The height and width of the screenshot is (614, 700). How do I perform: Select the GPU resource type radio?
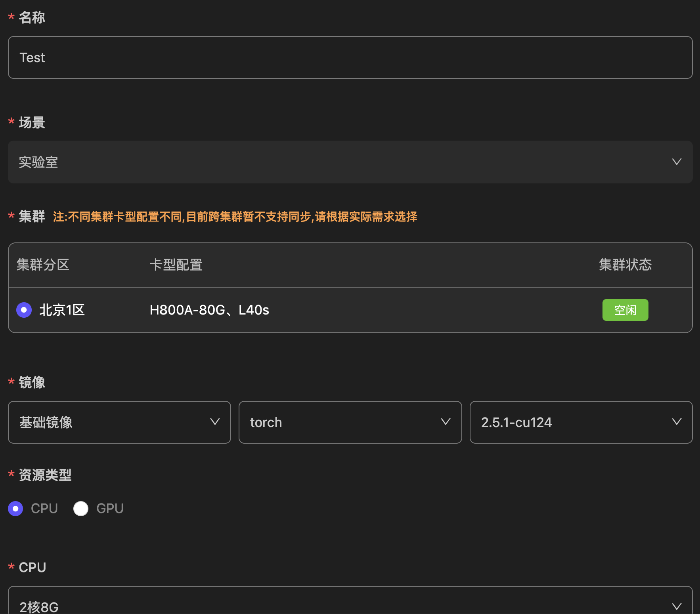pos(81,508)
